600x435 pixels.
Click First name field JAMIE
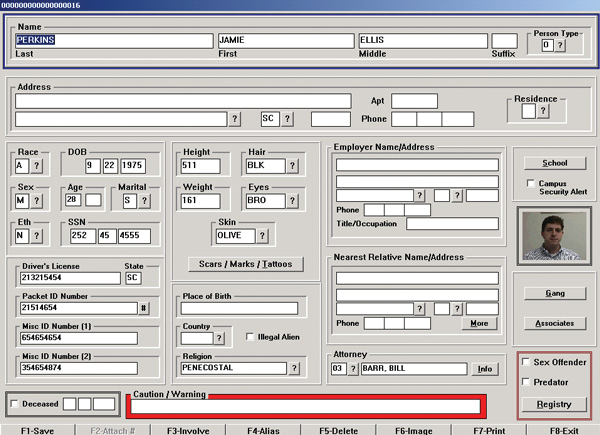(x=286, y=41)
